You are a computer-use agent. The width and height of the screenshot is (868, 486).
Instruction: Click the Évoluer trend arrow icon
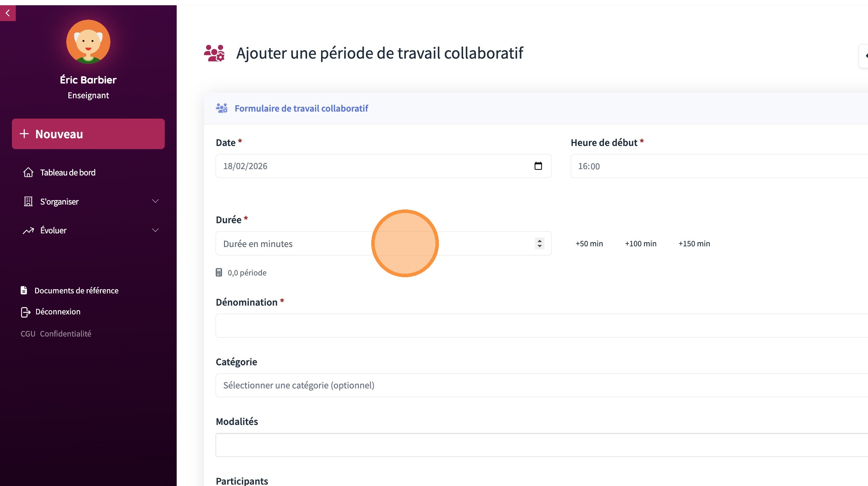pyautogui.click(x=28, y=231)
